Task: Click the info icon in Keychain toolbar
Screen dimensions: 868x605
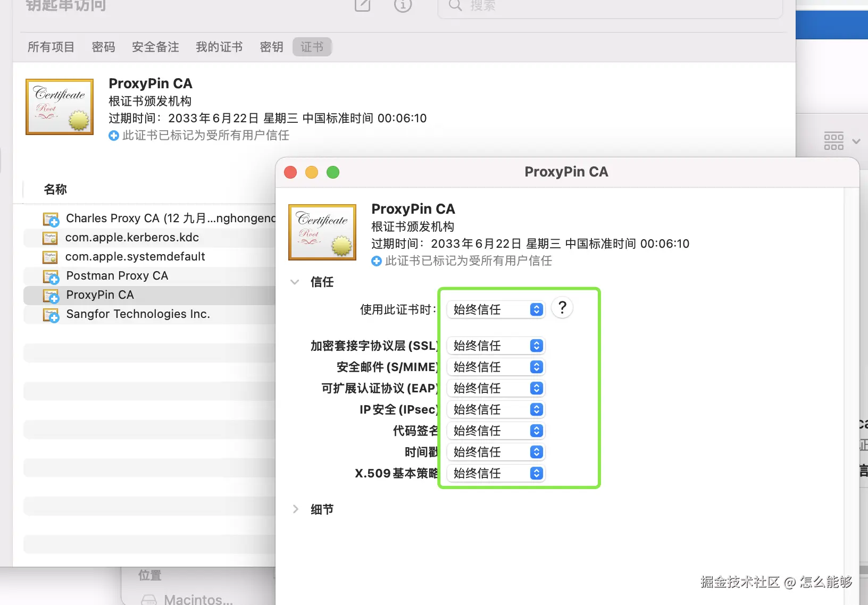Action: [403, 5]
